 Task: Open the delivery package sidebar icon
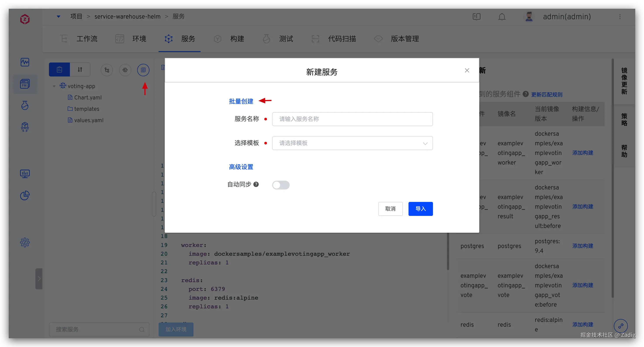(25, 127)
